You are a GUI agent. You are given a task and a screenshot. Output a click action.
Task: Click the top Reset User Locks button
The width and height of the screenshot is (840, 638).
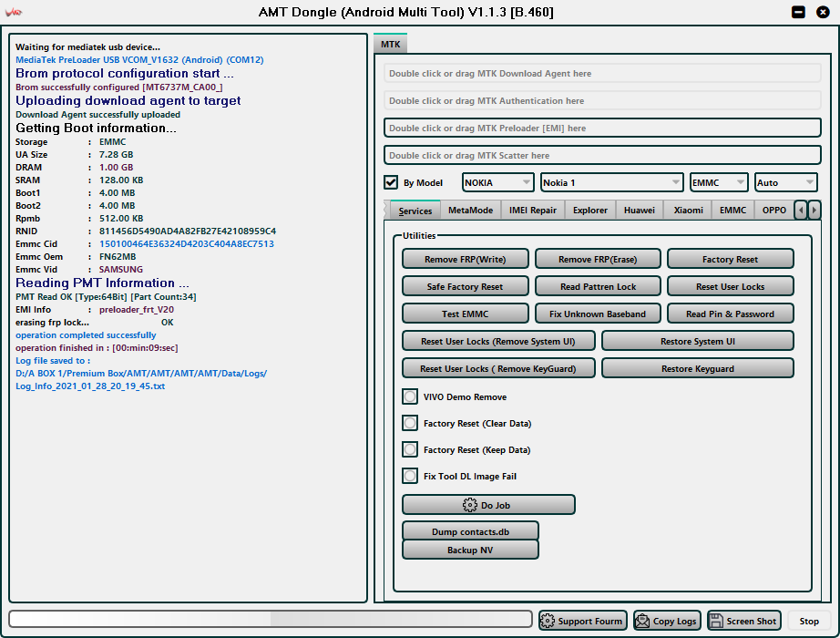tap(730, 286)
